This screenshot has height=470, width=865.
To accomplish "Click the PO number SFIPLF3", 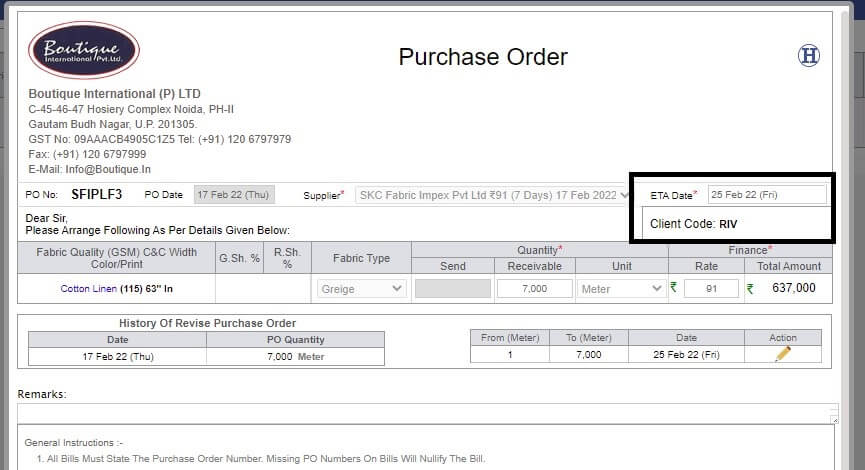I will coord(97,194).
